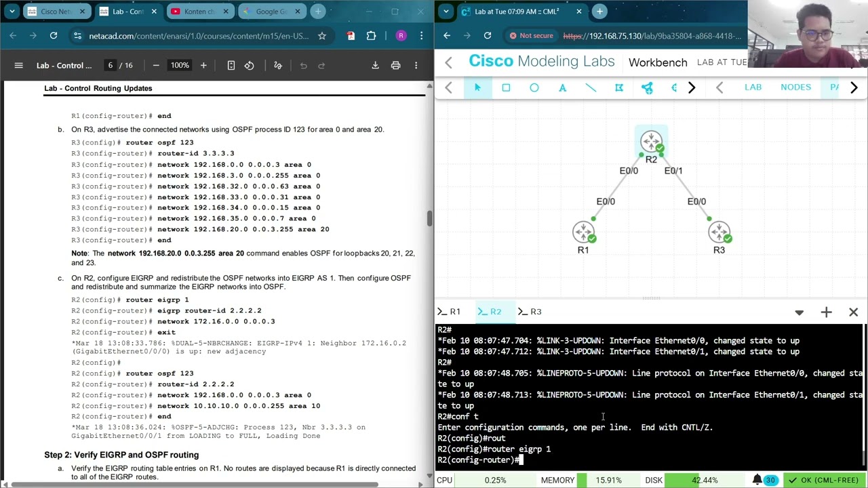Image resolution: width=868 pixels, height=488 pixels.
Task: Open tab search dropdown in CML browser window
Action: [446, 12]
